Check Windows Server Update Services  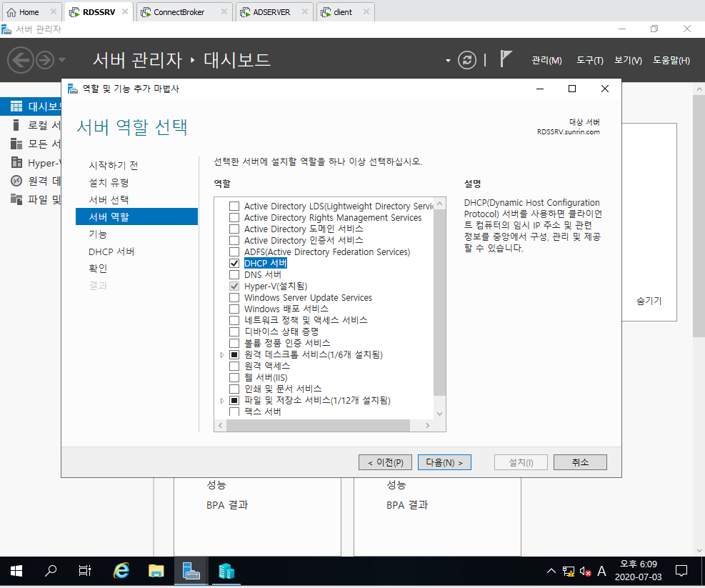[x=234, y=297]
